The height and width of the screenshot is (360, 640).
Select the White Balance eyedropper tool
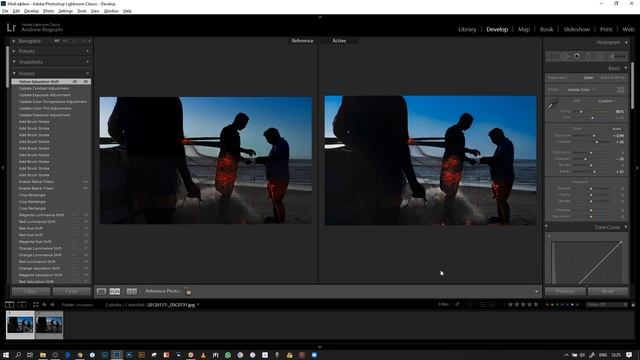pos(552,105)
